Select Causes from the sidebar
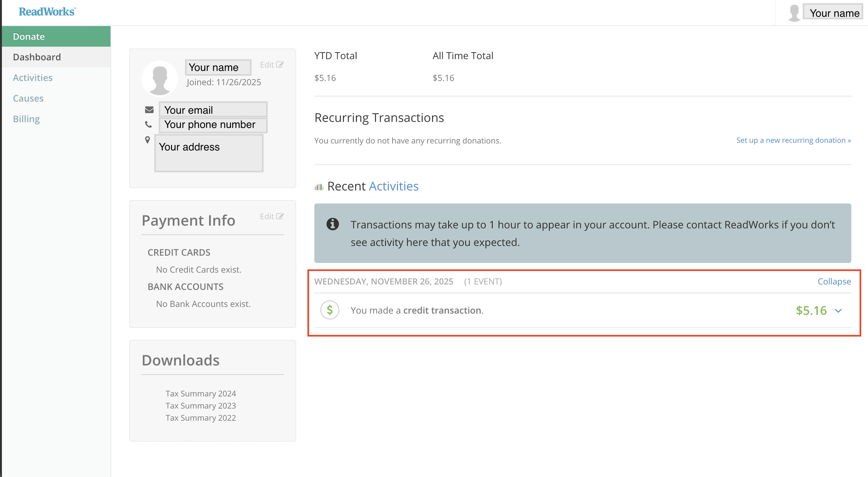Viewport: 868px width, 477px height. tap(28, 99)
